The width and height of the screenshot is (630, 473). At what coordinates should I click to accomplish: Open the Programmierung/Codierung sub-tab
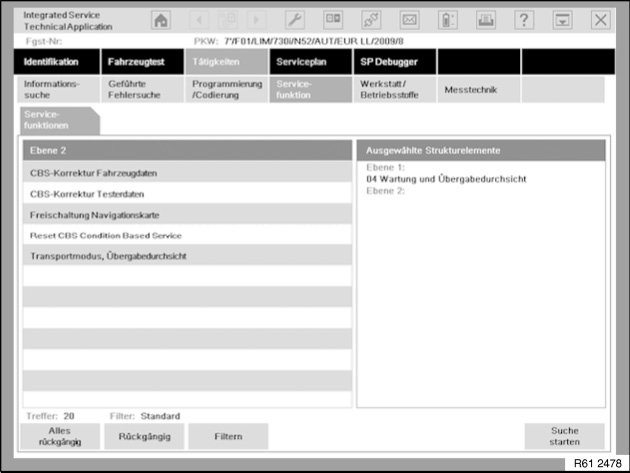226,90
